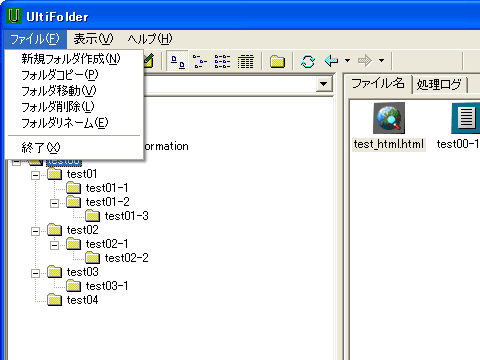The width and height of the screenshot is (480, 360).
Task: Open the ヘルプ(H) menu
Action: [150, 39]
